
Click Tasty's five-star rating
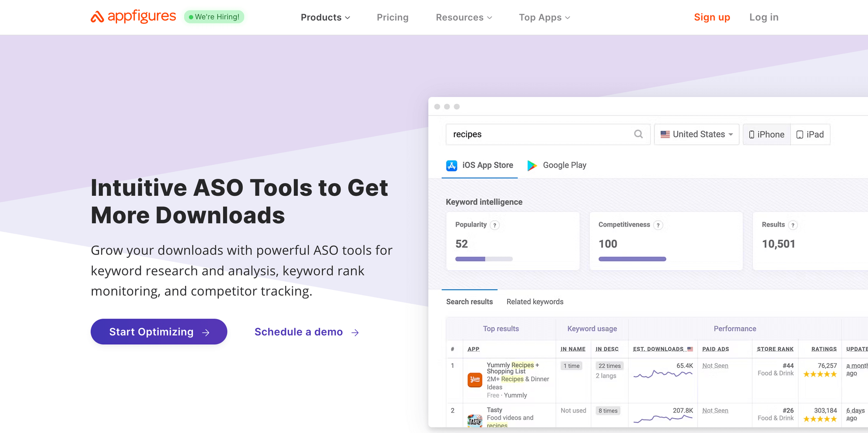tap(820, 419)
